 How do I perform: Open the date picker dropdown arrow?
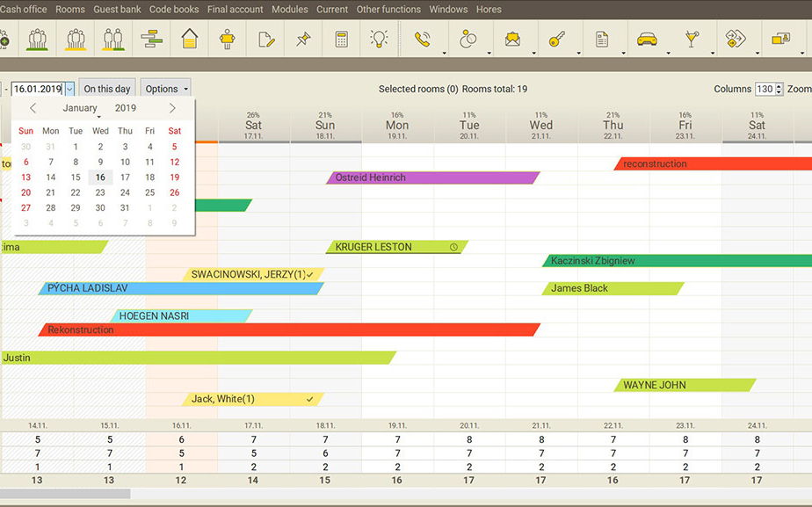[x=69, y=89]
